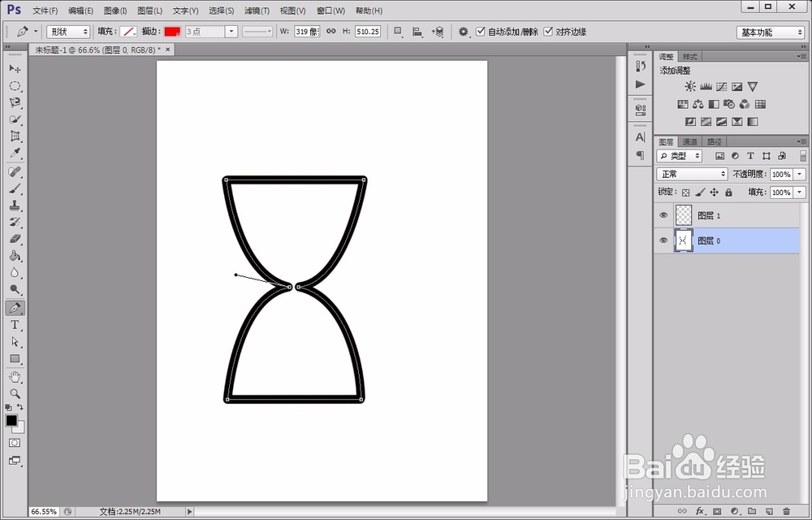Select the Path Selection tool
Image resolution: width=812 pixels, height=520 pixels.
click(15, 342)
